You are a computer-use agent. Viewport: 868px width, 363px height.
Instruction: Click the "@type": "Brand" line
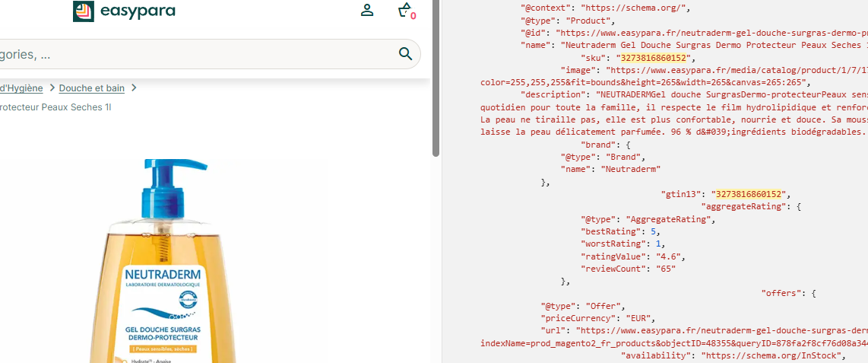click(603, 157)
